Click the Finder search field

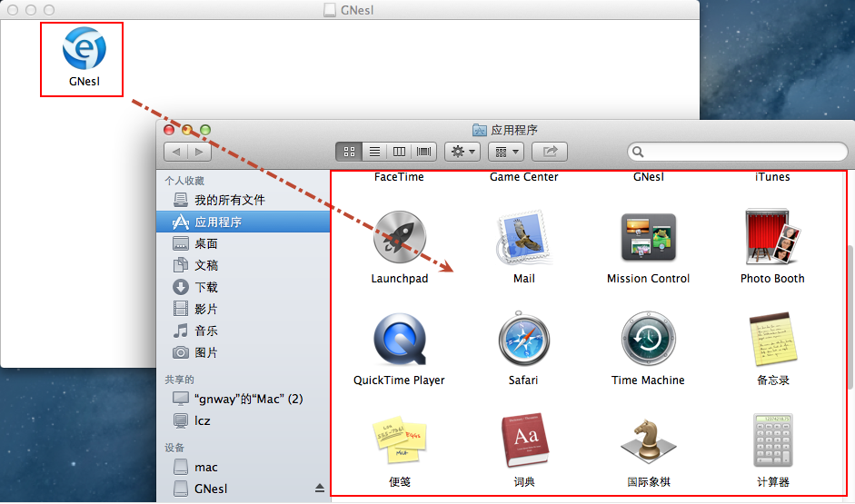(738, 152)
